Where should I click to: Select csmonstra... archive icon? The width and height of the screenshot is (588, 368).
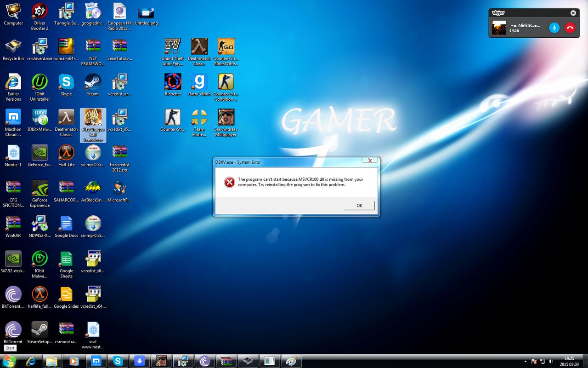click(x=66, y=333)
